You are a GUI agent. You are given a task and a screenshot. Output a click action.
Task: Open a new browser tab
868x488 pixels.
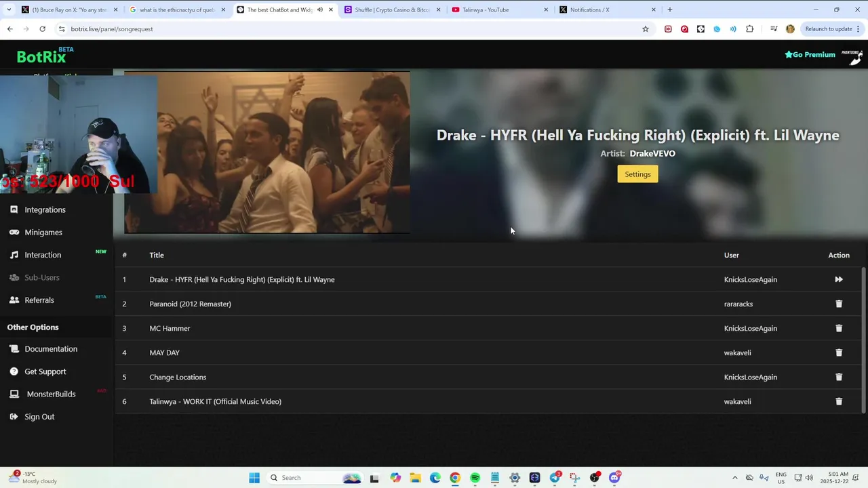point(670,10)
